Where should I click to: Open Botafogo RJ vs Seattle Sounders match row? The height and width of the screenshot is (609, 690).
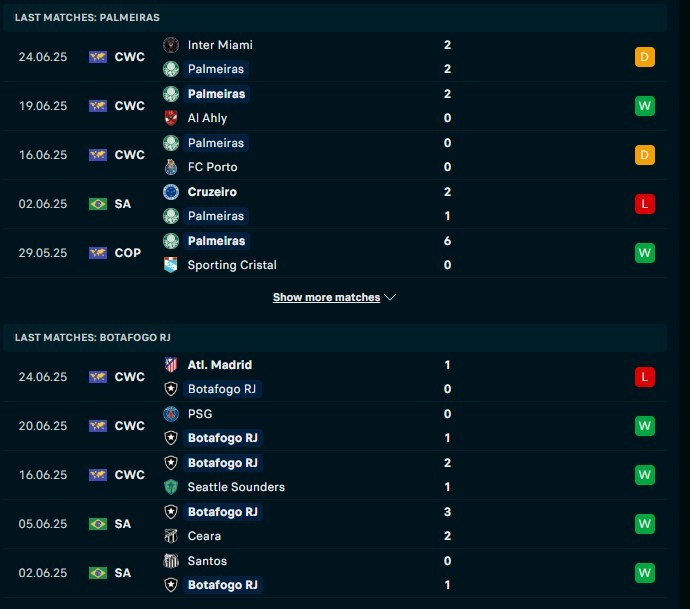pos(335,475)
